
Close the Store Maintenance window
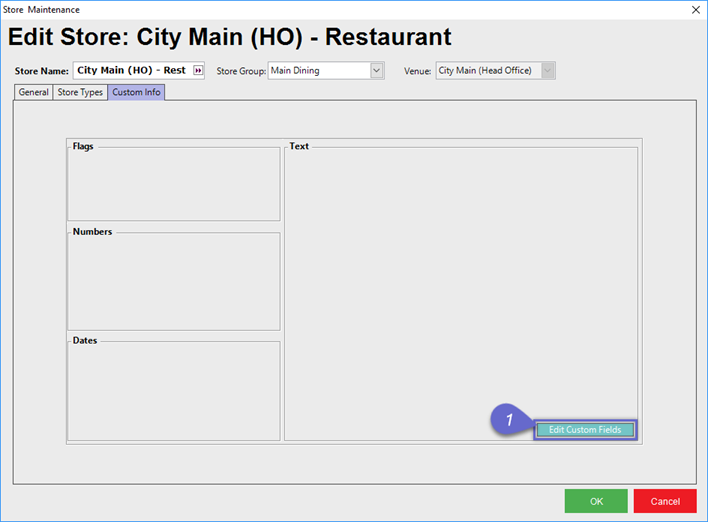point(695,9)
